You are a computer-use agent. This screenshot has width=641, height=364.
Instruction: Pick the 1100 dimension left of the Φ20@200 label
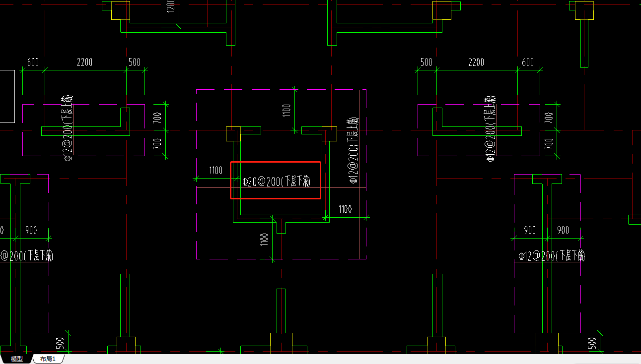tap(215, 171)
